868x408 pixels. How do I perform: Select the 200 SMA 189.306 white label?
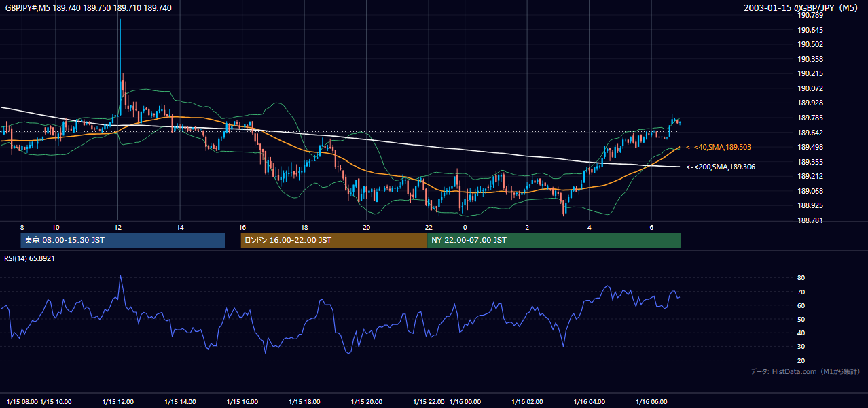pyautogui.click(x=720, y=167)
